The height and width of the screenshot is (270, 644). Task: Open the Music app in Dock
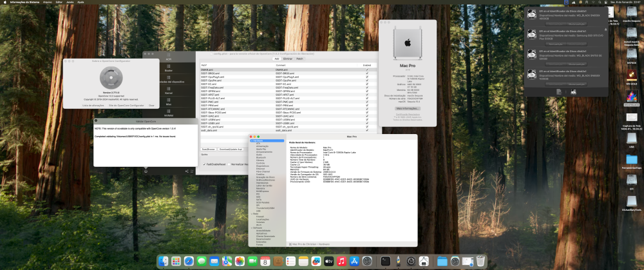point(341,261)
